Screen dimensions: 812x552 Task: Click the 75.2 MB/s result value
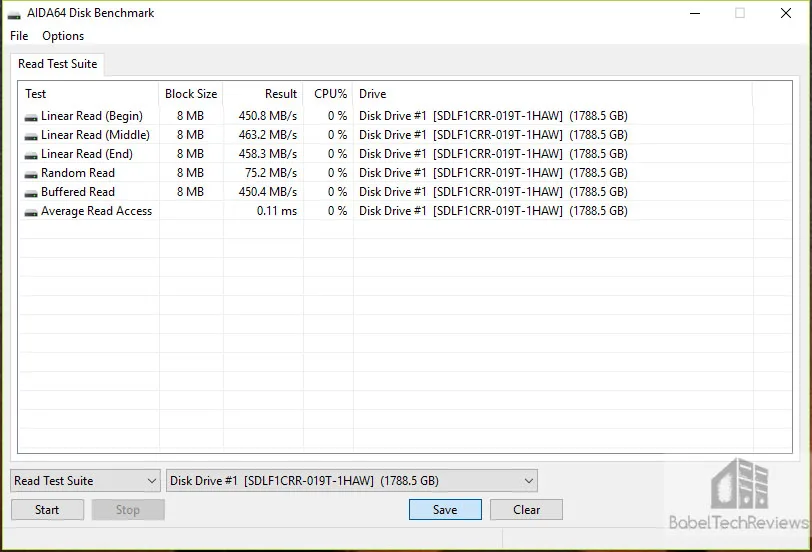[271, 173]
